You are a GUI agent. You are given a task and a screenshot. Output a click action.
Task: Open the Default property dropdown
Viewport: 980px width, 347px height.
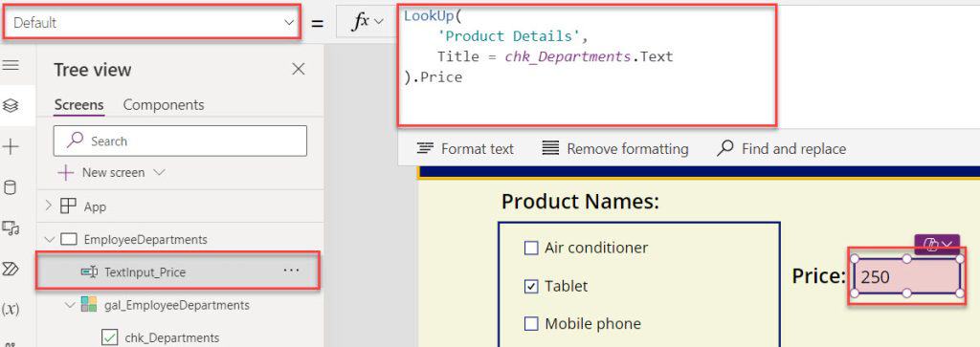pyautogui.click(x=151, y=23)
